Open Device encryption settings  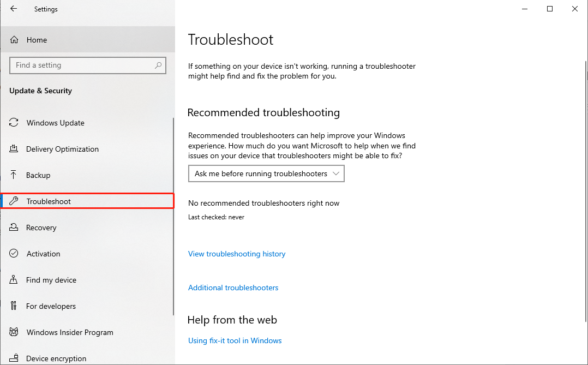pyautogui.click(x=87, y=358)
